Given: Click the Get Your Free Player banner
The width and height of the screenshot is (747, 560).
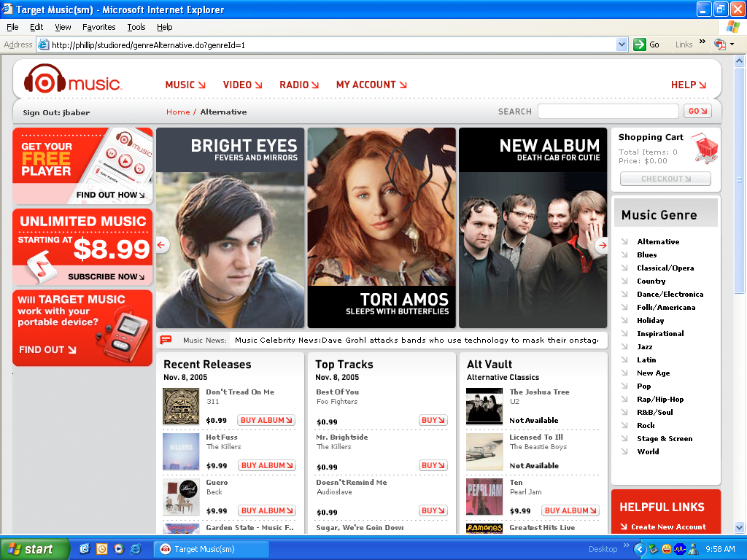Looking at the screenshot, I should click(x=82, y=166).
